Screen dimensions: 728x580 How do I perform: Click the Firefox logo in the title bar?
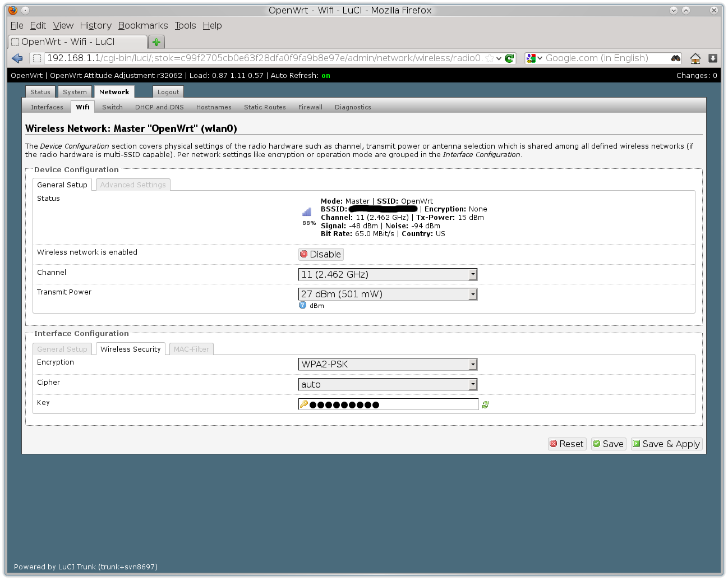(13, 10)
